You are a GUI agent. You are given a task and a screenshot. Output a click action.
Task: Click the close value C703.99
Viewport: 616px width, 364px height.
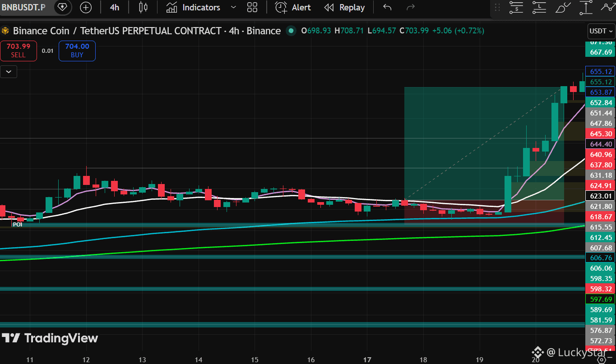tap(414, 31)
